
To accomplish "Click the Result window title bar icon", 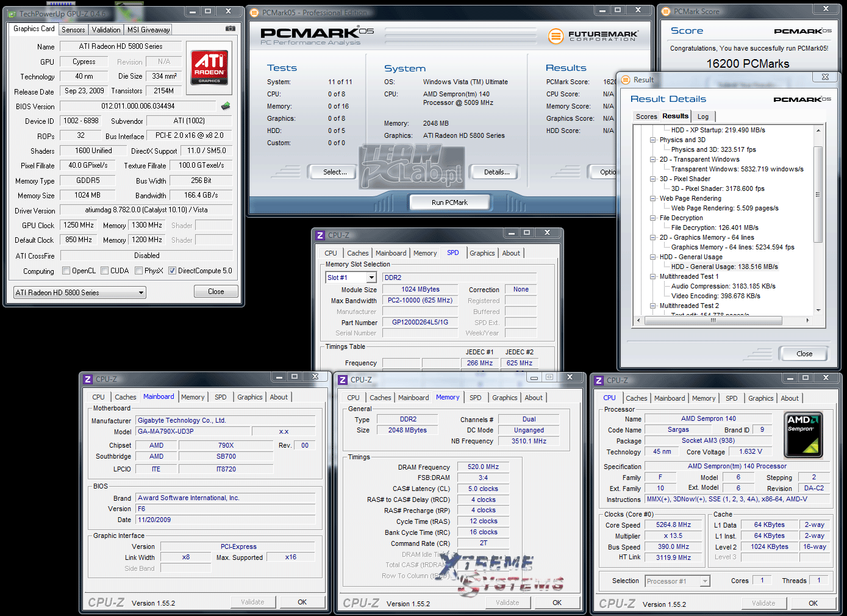I will [x=626, y=79].
